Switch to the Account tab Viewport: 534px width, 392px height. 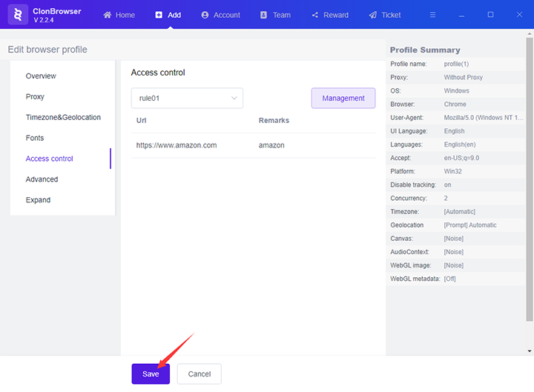pos(221,15)
